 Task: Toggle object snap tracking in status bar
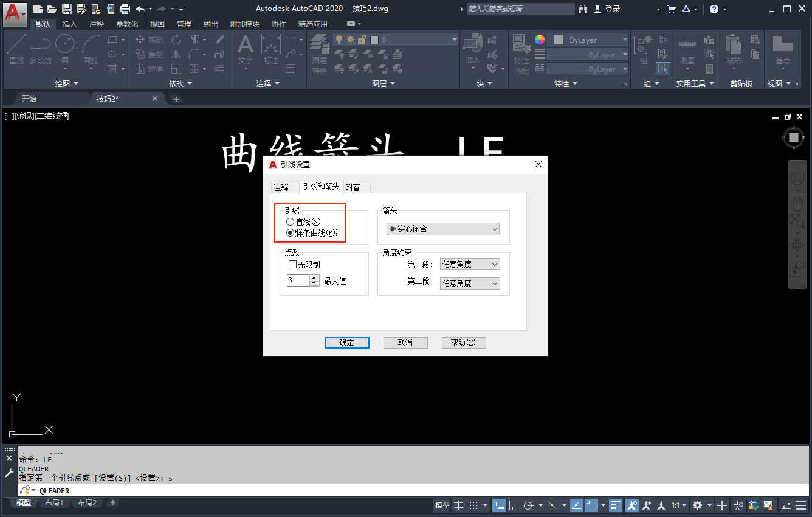576,505
